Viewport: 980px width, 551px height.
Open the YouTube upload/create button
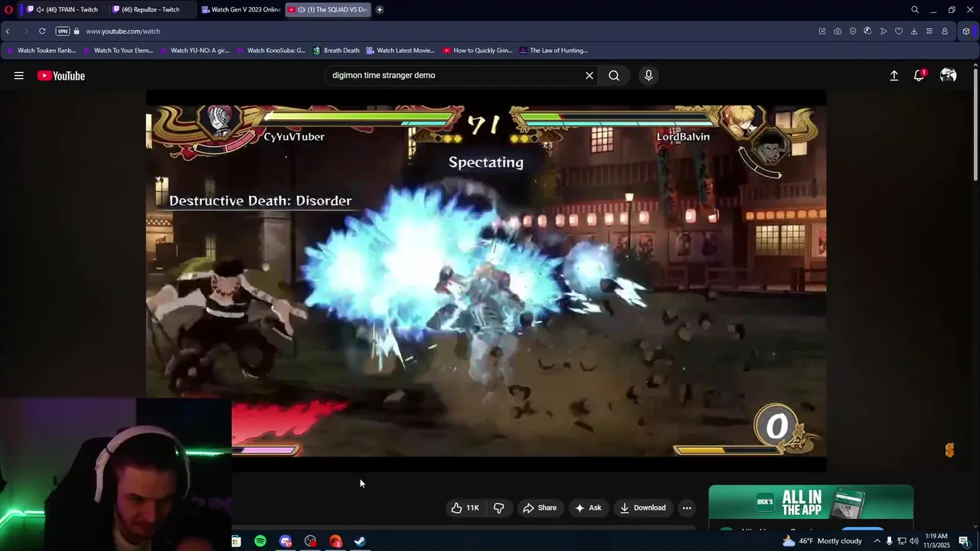(893, 76)
